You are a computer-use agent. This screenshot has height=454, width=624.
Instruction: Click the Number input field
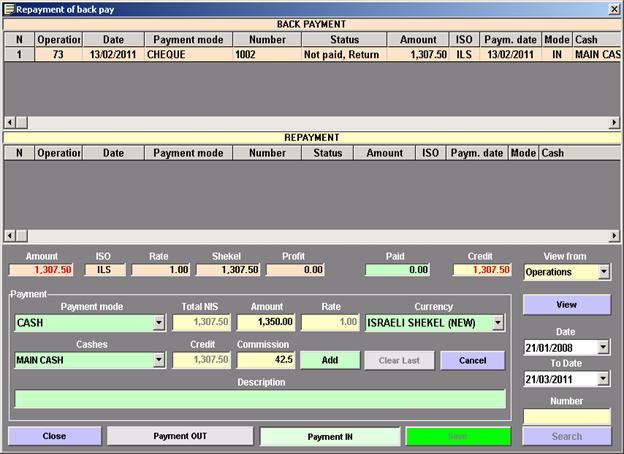click(566, 415)
